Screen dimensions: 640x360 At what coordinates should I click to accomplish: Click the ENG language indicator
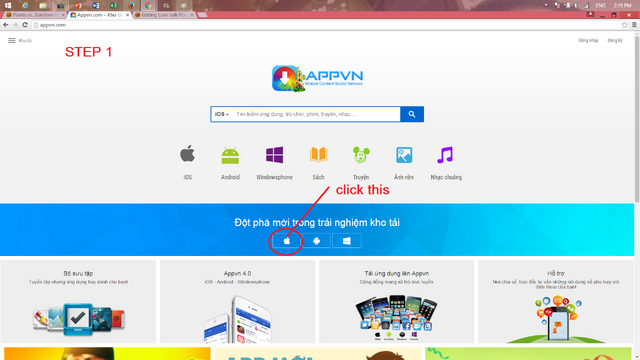click(x=600, y=5)
